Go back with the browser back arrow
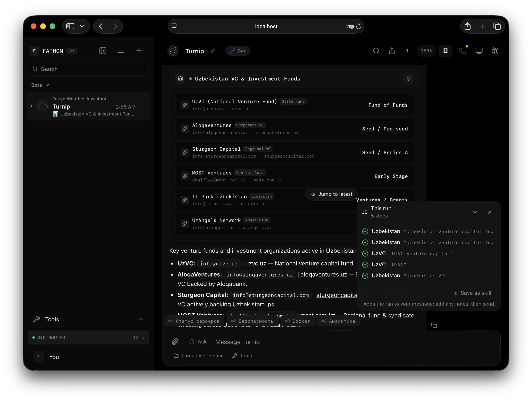 [x=101, y=26]
